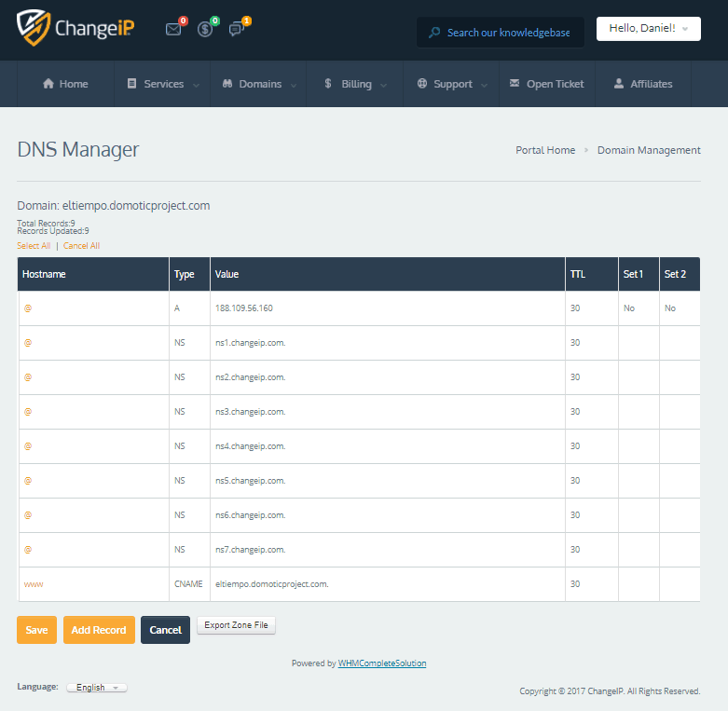728x711 pixels.
Task: Click the Cancel All link
Action: pos(81,245)
